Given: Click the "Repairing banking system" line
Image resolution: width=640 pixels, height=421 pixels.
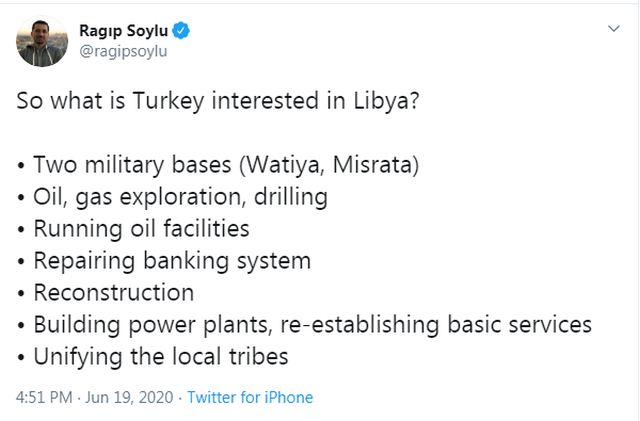Looking at the screenshot, I should pyautogui.click(x=164, y=261).
